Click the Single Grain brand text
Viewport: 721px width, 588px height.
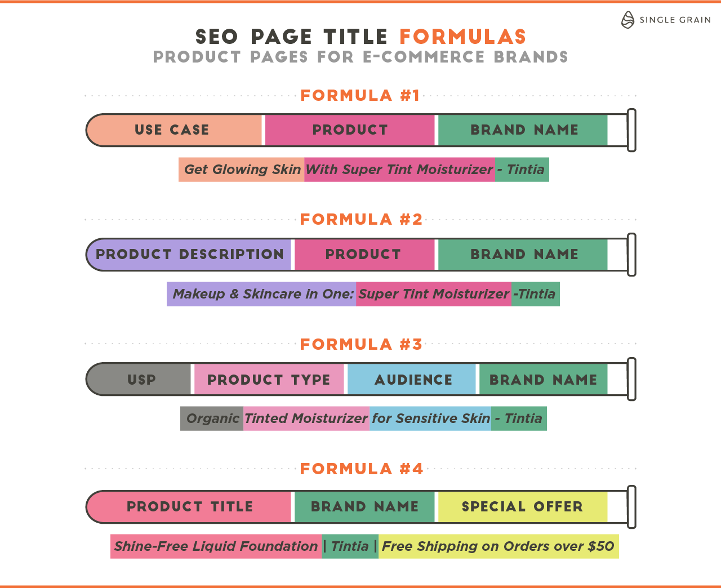(x=675, y=20)
